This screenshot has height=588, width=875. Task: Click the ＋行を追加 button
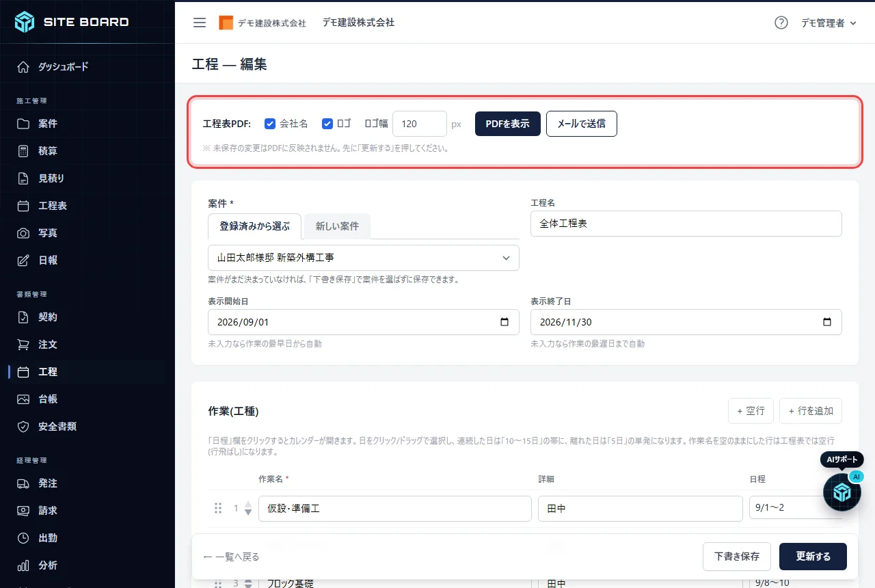pyautogui.click(x=811, y=411)
